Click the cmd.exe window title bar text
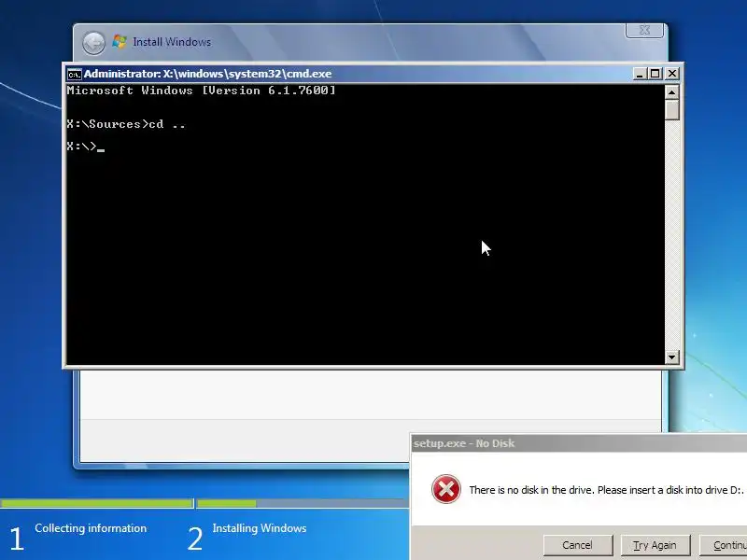The image size is (747, 560). pos(207,74)
